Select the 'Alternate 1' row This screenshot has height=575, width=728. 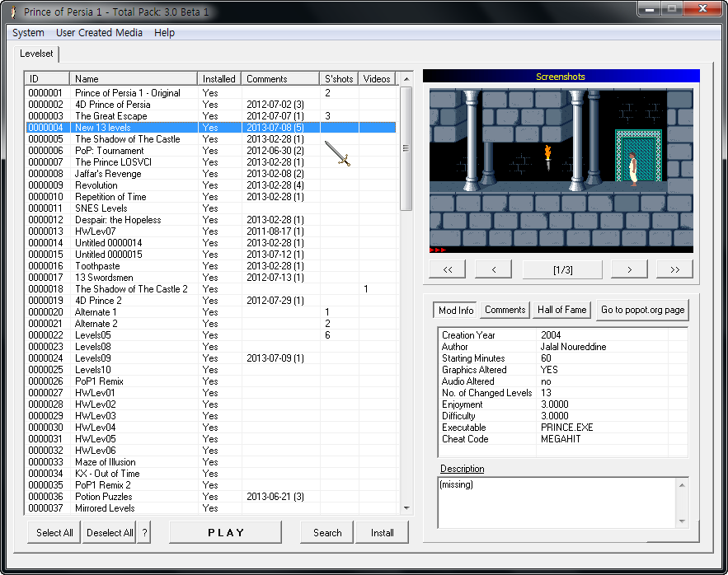(x=211, y=312)
